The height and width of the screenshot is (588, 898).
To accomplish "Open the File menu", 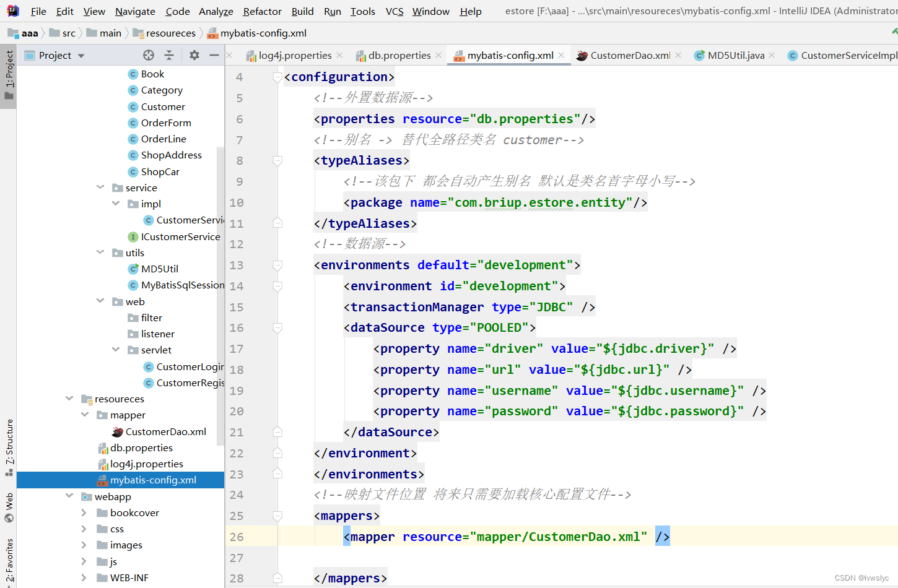I will point(38,11).
